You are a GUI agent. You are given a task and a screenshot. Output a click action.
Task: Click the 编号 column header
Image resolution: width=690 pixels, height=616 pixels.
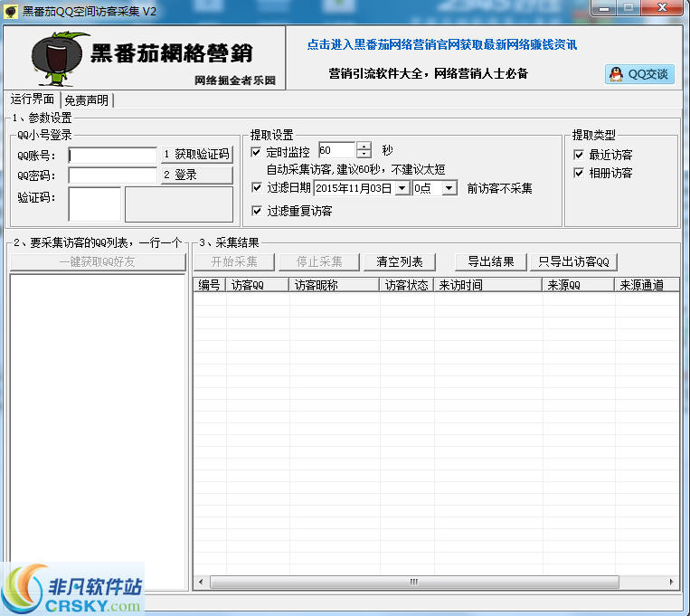[x=210, y=285]
